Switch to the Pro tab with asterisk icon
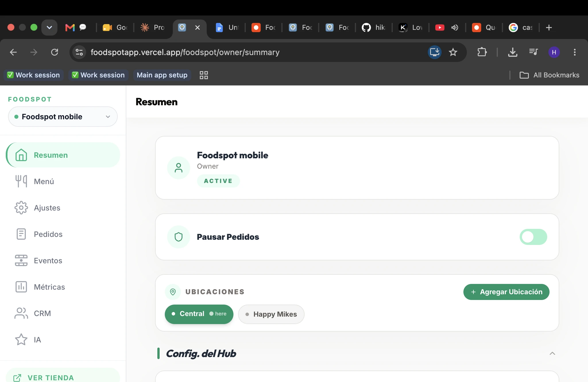This screenshot has height=382, width=588. [x=153, y=28]
